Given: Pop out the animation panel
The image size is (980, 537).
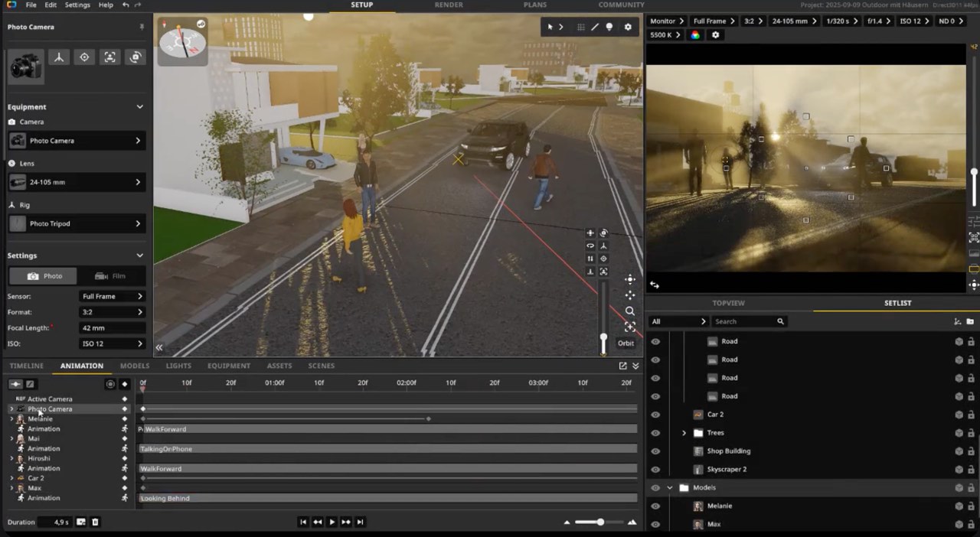Looking at the screenshot, I should tap(622, 366).
